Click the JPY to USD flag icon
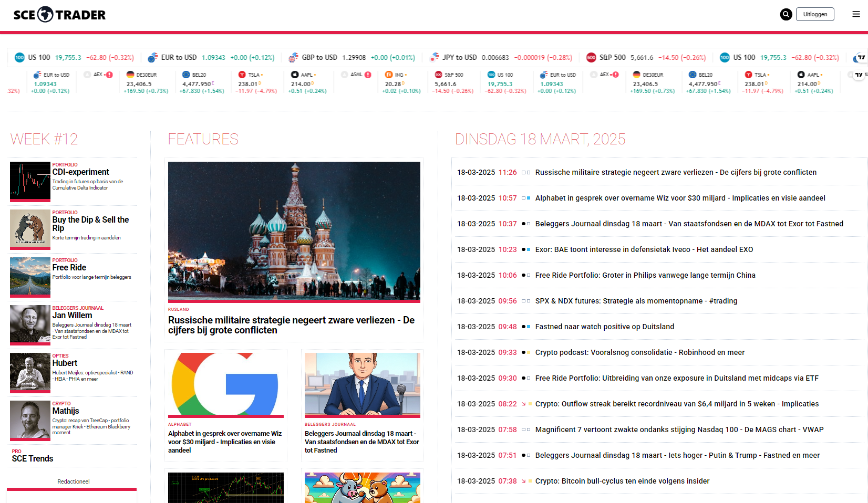The width and height of the screenshot is (868, 503). [x=434, y=57]
